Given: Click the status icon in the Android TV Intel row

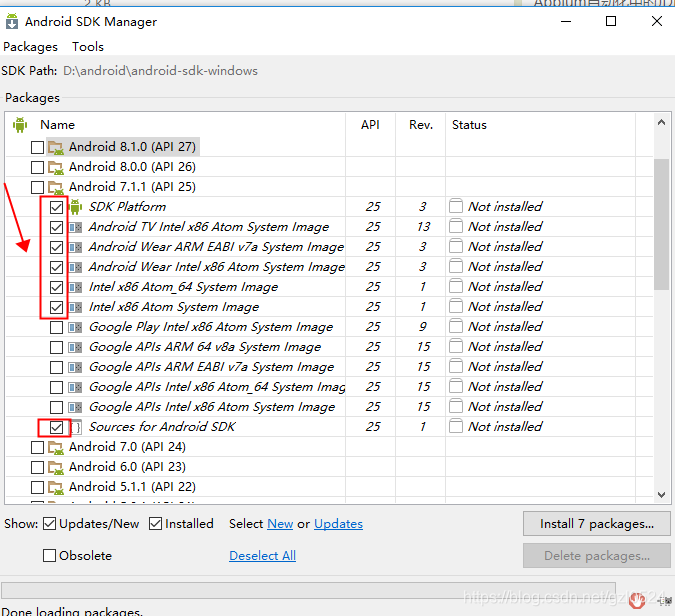Looking at the screenshot, I should point(456,226).
